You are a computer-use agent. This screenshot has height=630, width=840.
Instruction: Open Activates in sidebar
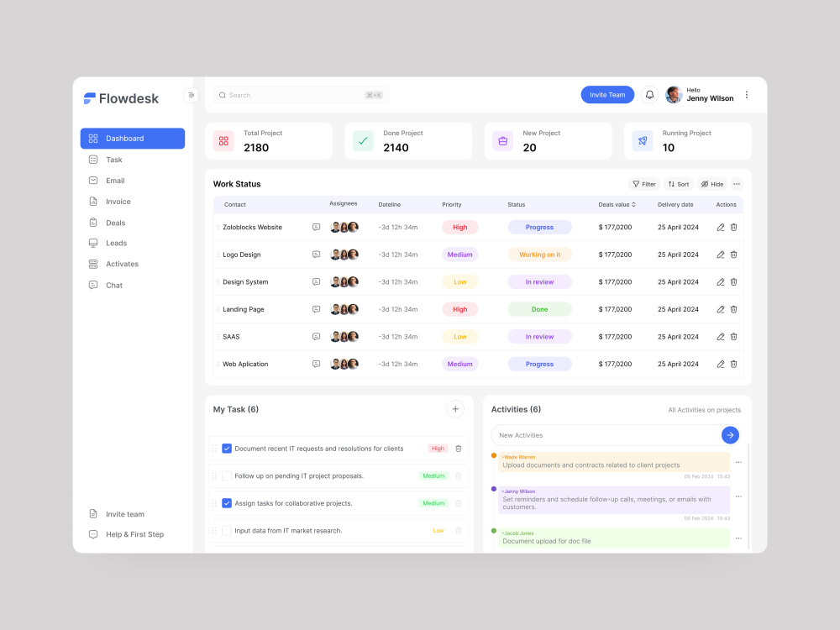tap(122, 264)
